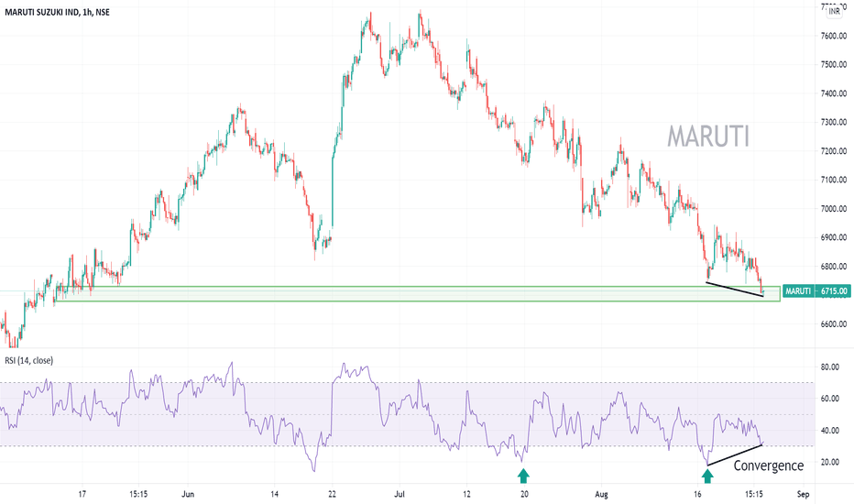Click the date 22 on time axis
854x504 pixels.
(333, 495)
